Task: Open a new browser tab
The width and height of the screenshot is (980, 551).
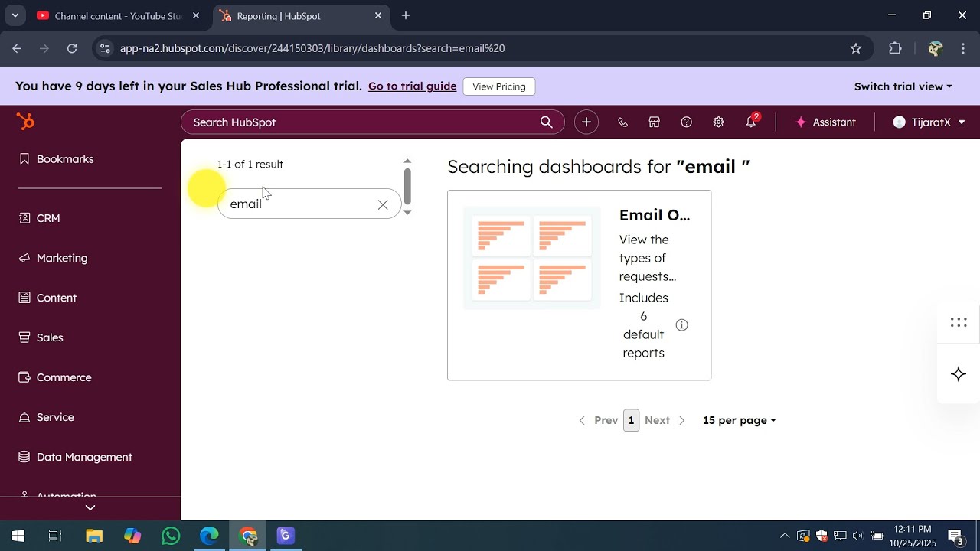Action: (x=406, y=15)
